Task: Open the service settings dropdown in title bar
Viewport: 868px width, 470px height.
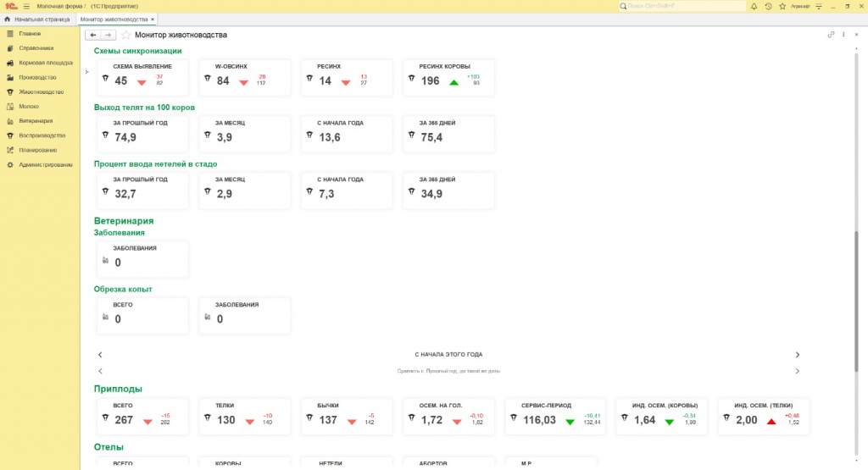Action: point(821,6)
